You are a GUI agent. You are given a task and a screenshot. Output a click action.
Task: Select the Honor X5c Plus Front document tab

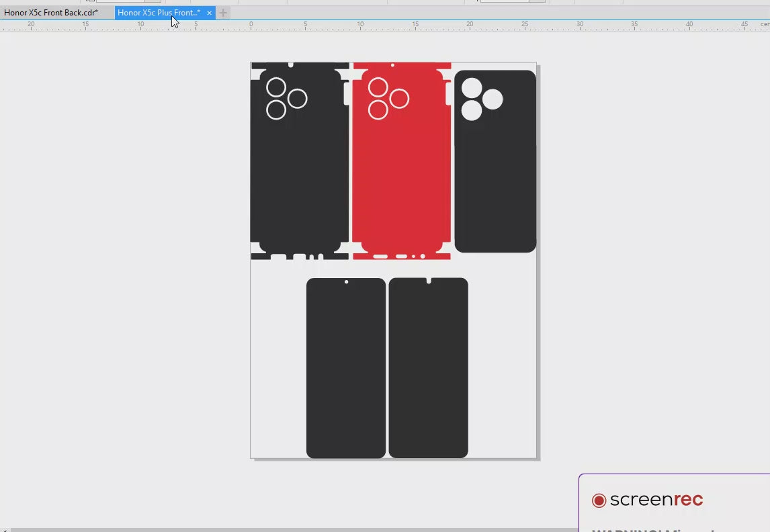(x=159, y=13)
